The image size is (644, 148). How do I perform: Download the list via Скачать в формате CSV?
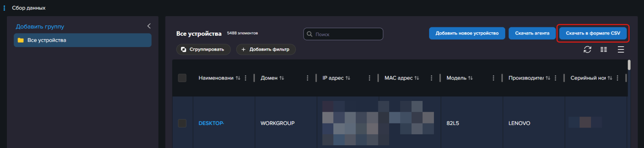click(x=593, y=33)
